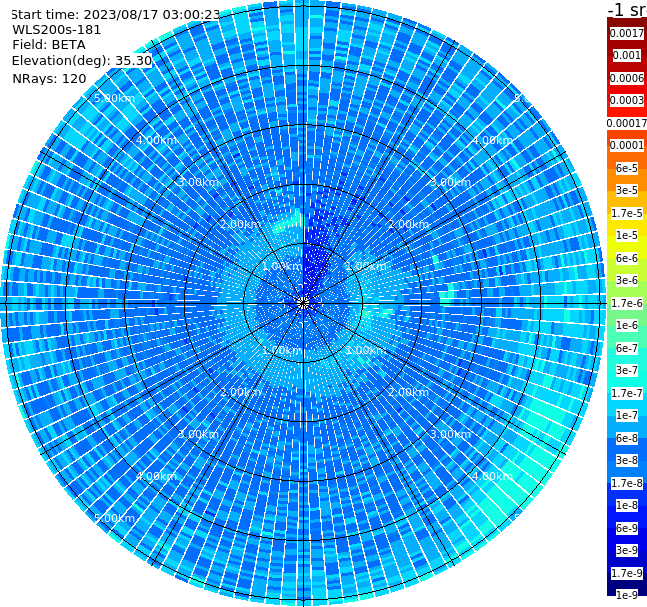Click the 1e-9 colorbar bottom label

tap(627, 595)
